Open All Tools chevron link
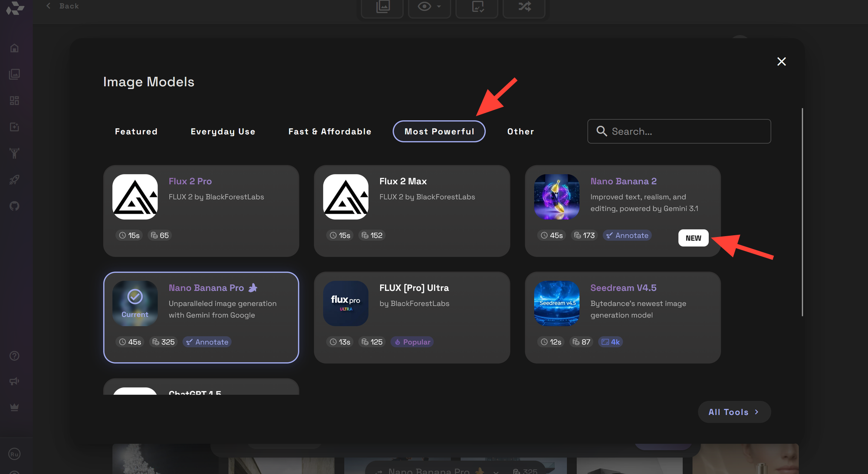The image size is (868, 474). (x=734, y=412)
